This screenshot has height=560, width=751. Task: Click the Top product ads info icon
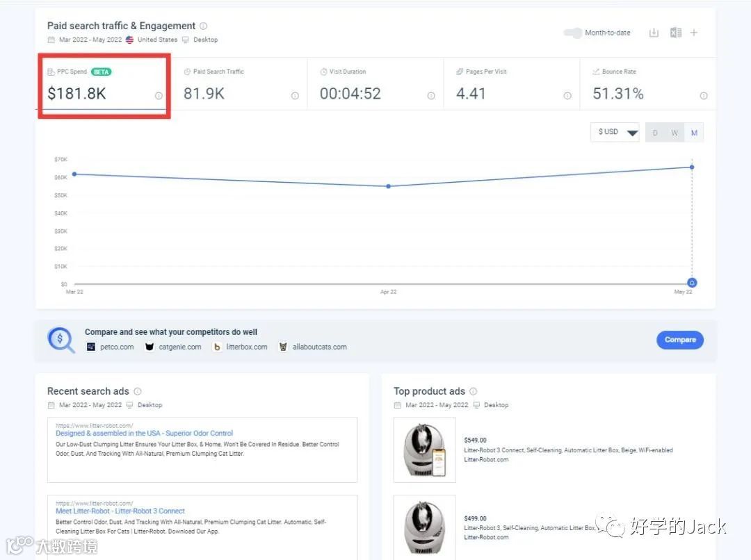pyautogui.click(x=474, y=391)
